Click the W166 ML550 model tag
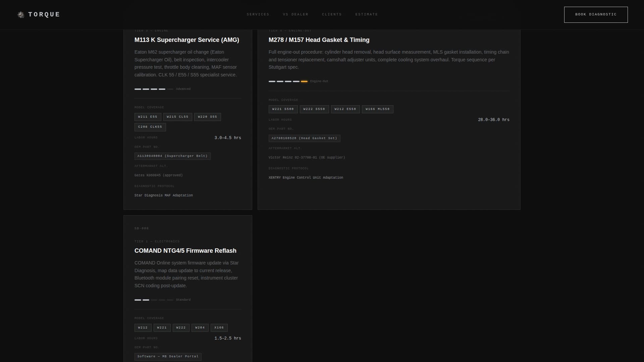 click(x=377, y=109)
